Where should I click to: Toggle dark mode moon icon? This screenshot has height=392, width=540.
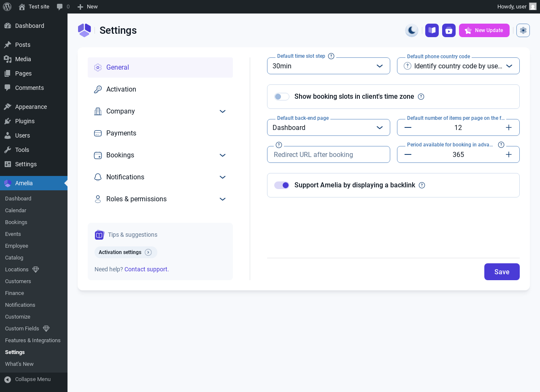pyautogui.click(x=411, y=30)
